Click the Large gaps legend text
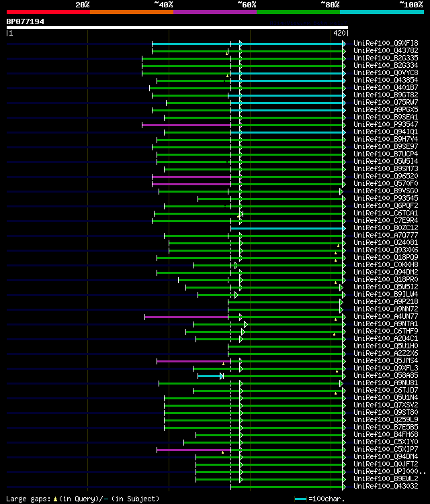The image size is (430, 504). coord(83,499)
